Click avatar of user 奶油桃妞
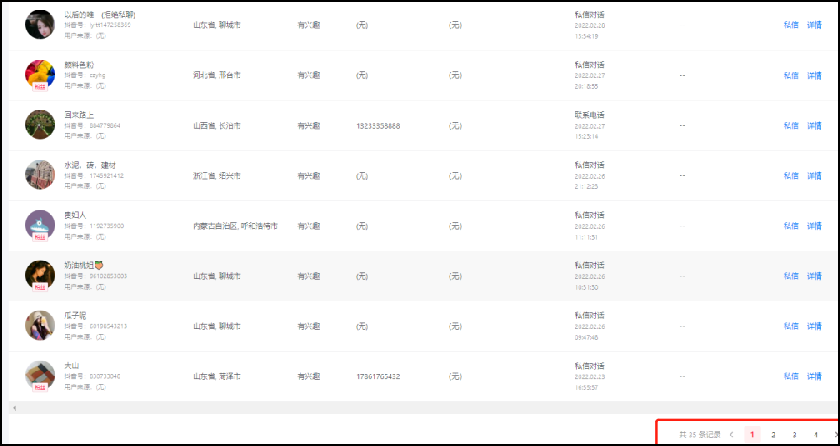 [39, 275]
